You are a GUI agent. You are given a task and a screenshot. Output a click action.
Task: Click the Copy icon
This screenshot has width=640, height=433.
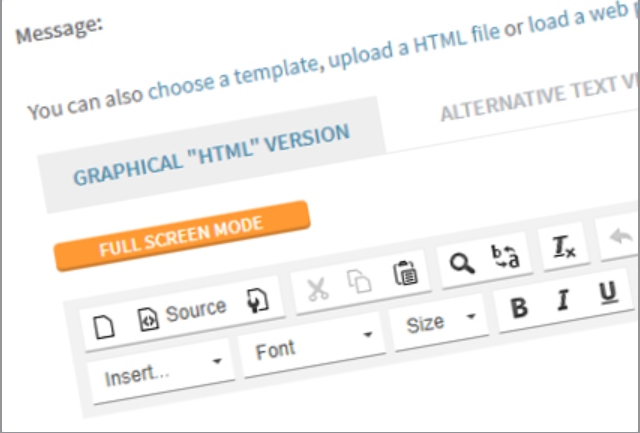[359, 282]
